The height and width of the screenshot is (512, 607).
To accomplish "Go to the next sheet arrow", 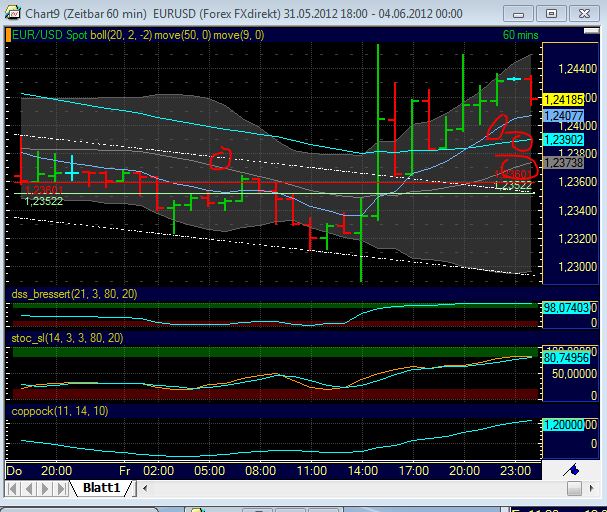I will [45, 488].
